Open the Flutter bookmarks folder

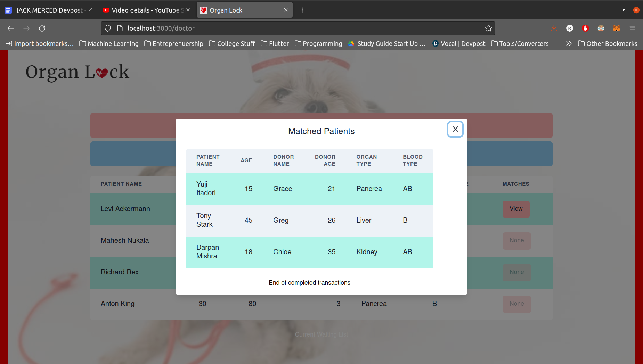[x=275, y=43]
